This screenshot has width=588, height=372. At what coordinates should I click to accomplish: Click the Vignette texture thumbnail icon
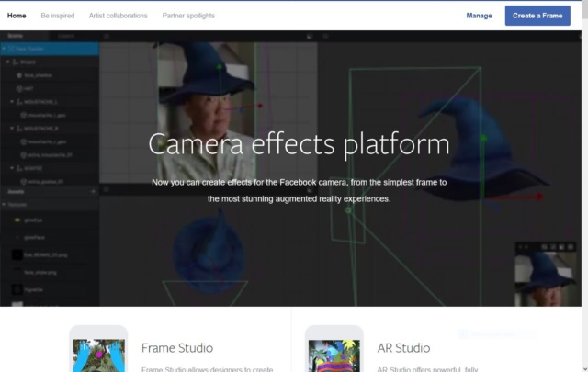[x=17, y=289]
